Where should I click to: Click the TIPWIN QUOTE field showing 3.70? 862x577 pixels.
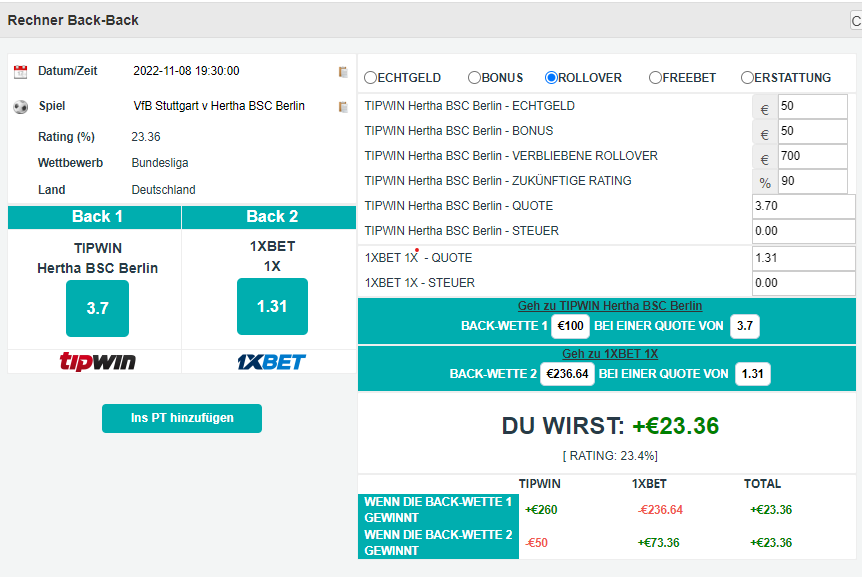pyautogui.click(x=803, y=206)
